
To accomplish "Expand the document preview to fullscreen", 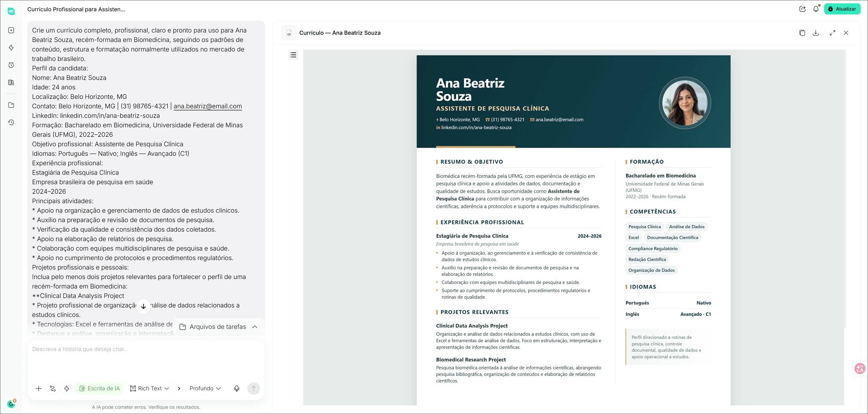I will point(832,33).
